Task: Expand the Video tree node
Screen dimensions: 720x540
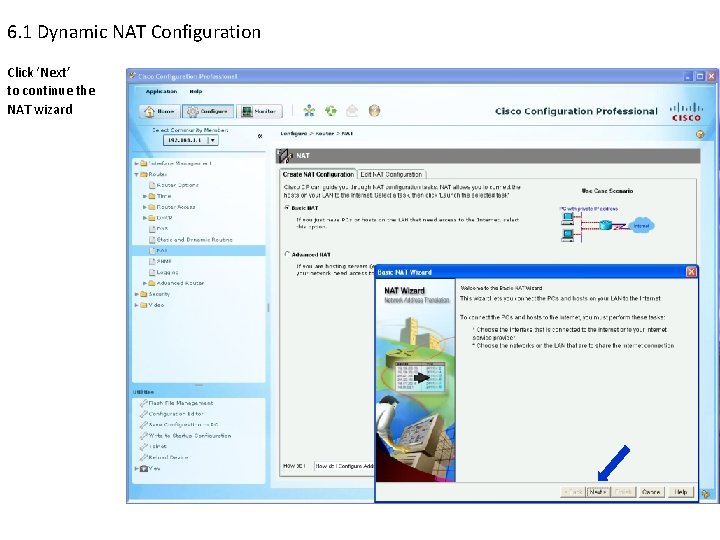Action: tap(136, 305)
